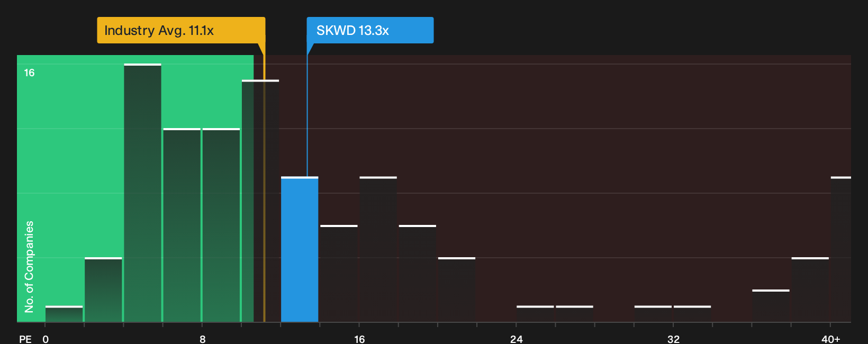Click the PE axis value 16
This screenshot has height=344, width=868.
359,339
